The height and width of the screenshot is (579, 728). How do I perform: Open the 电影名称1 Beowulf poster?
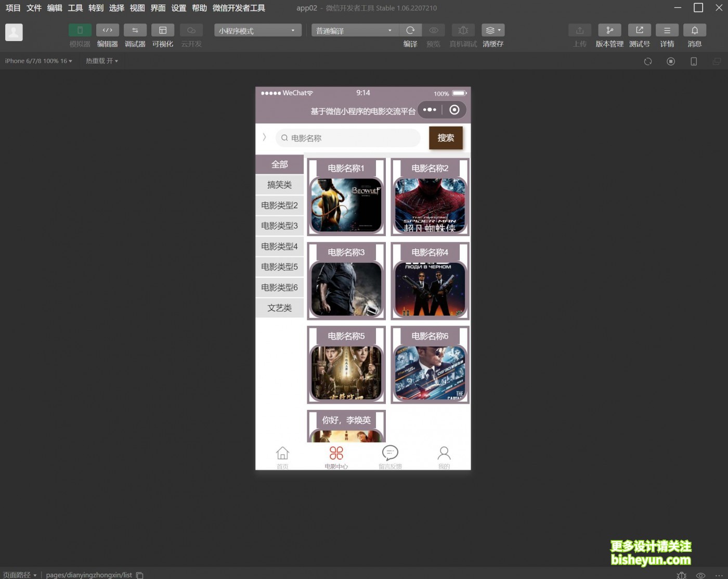tap(346, 205)
